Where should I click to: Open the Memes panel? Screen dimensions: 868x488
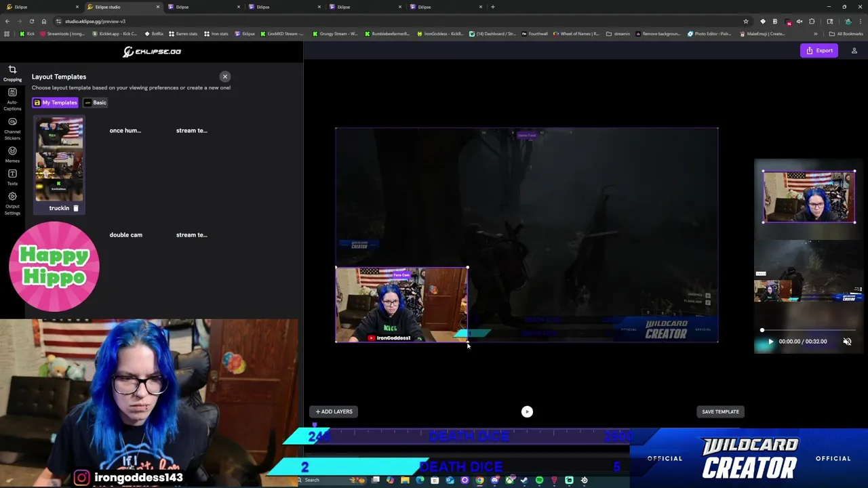pos(12,155)
